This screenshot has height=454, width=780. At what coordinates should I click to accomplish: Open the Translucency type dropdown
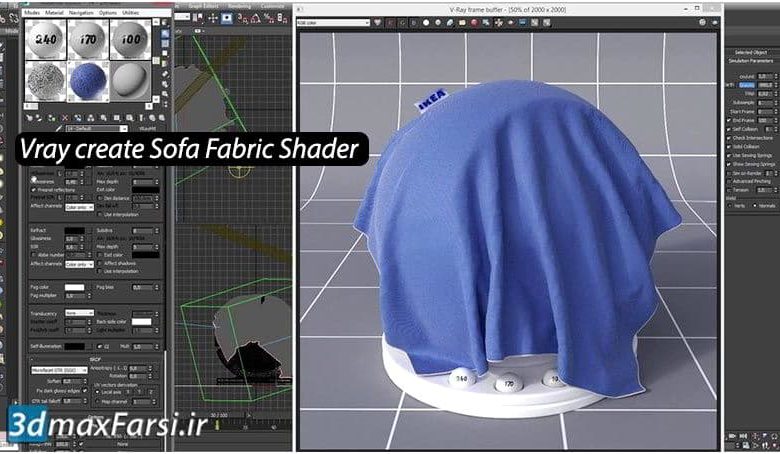80,313
